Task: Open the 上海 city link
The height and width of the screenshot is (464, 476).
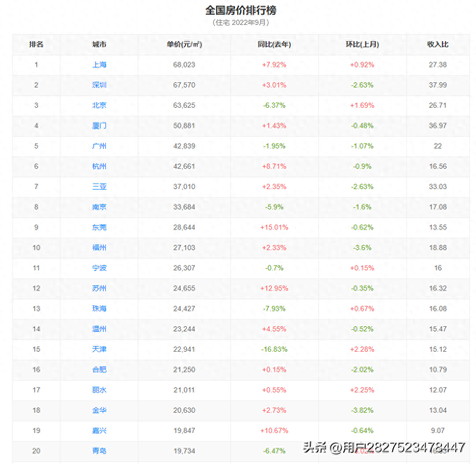Action: (99, 65)
